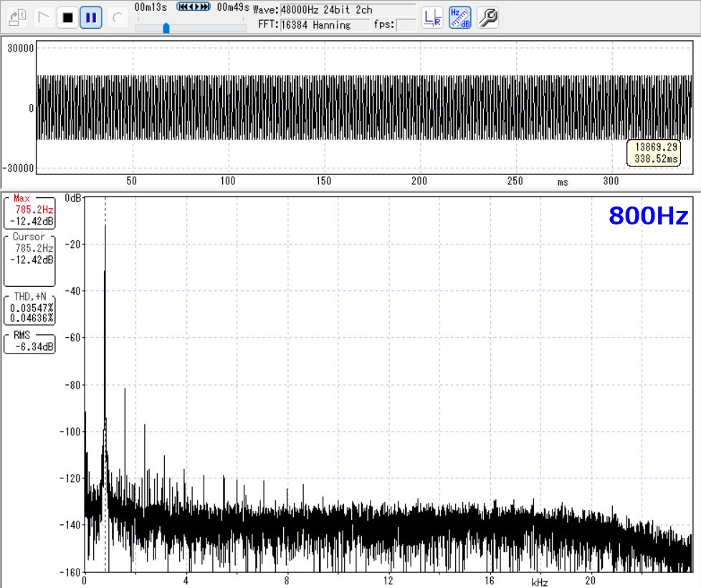Open settings with the wrench icon
The height and width of the screenshot is (588, 701).
pyautogui.click(x=487, y=17)
